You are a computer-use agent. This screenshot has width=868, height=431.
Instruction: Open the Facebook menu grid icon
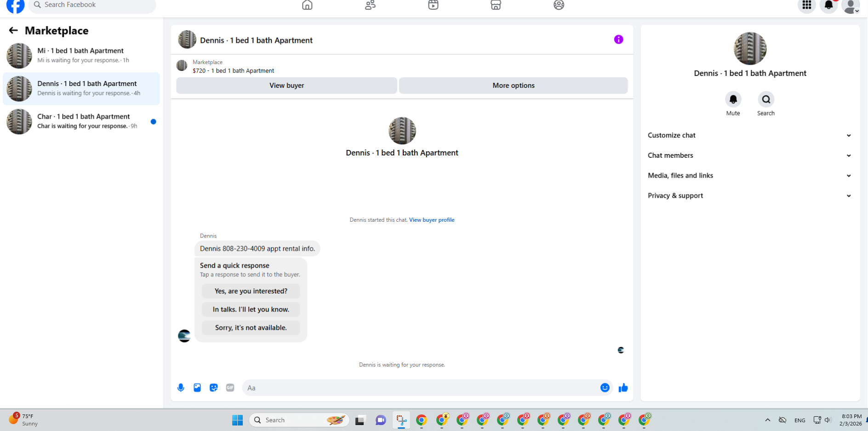click(807, 6)
